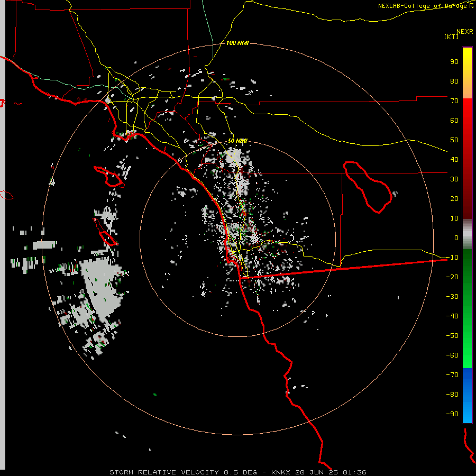Click the KNKX radar site identifier

click(x=280, y=472)
